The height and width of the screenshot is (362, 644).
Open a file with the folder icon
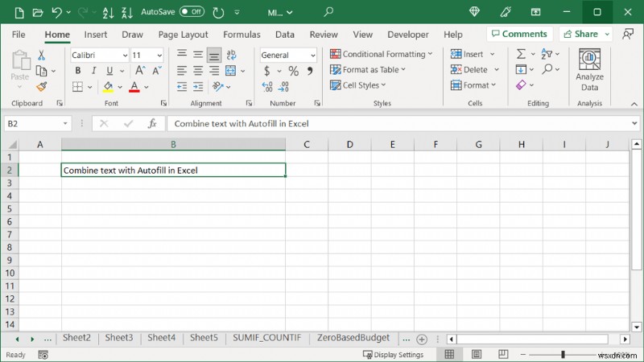[38, 13]
